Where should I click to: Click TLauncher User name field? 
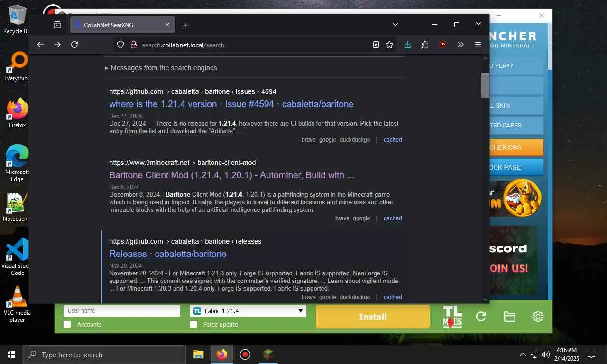tap(122, 311)
